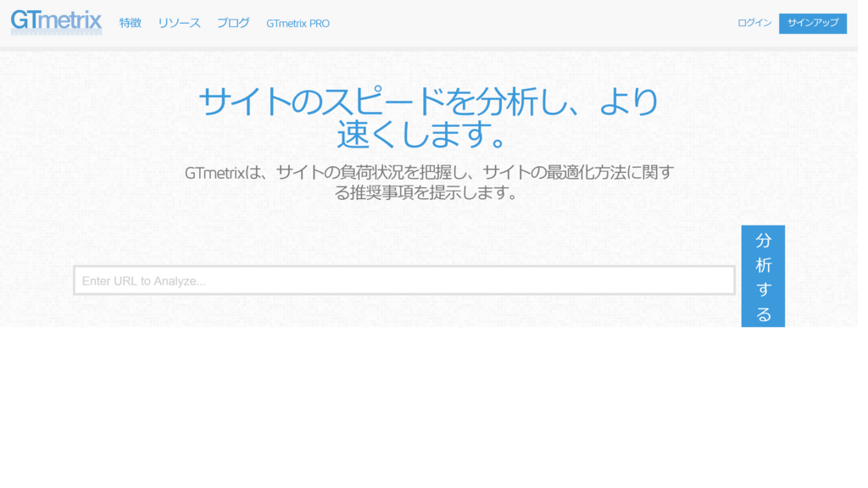Image resolution: width=868 pixels, height=488 pixels.
Task: Click the サインアップ button
Action: (x=813, y=23)
